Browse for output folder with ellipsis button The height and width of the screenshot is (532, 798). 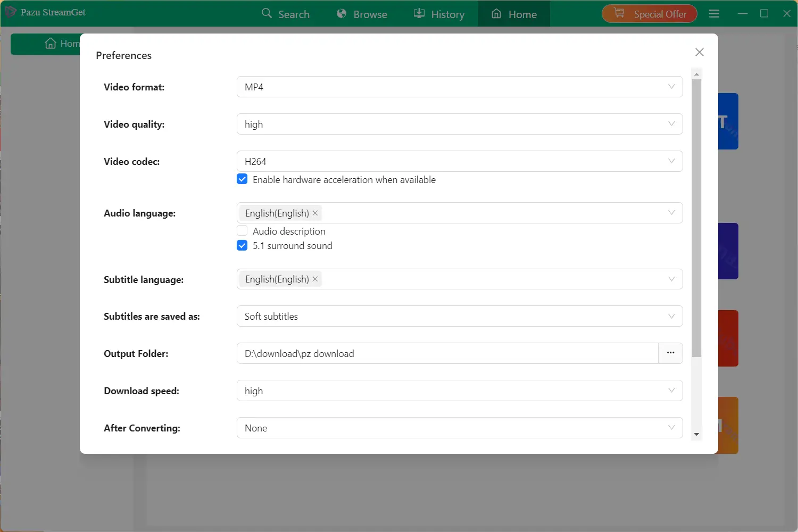pyautogui.click(x=671, y=353)
